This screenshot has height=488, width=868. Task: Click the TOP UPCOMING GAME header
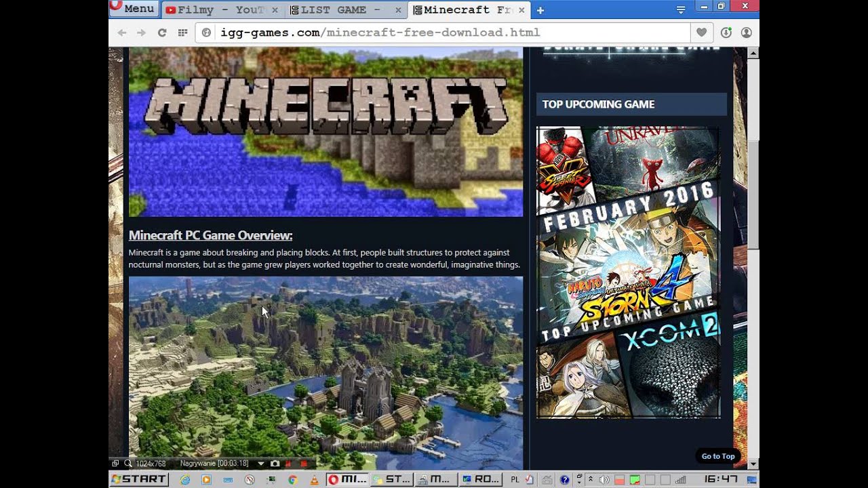(631, 104)
